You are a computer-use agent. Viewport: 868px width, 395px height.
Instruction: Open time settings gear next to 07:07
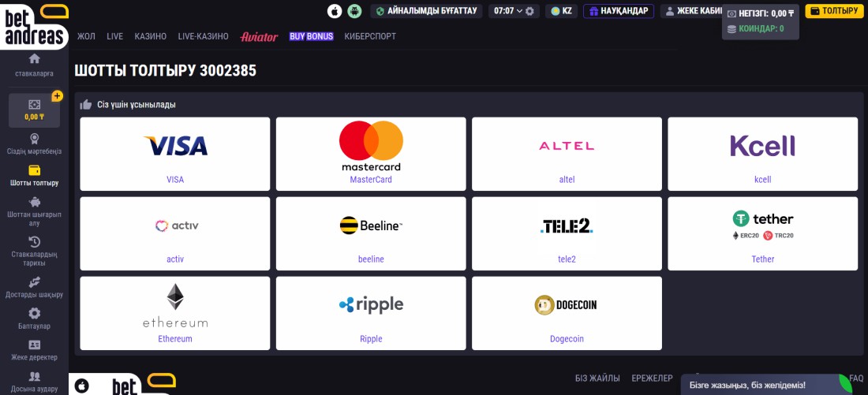(x=529, y=11)
